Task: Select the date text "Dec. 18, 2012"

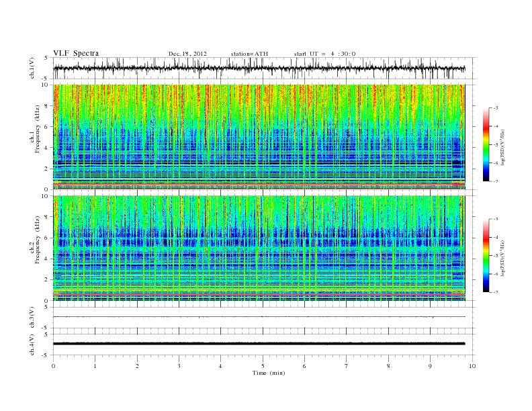Action: click(x=187, y=54)
